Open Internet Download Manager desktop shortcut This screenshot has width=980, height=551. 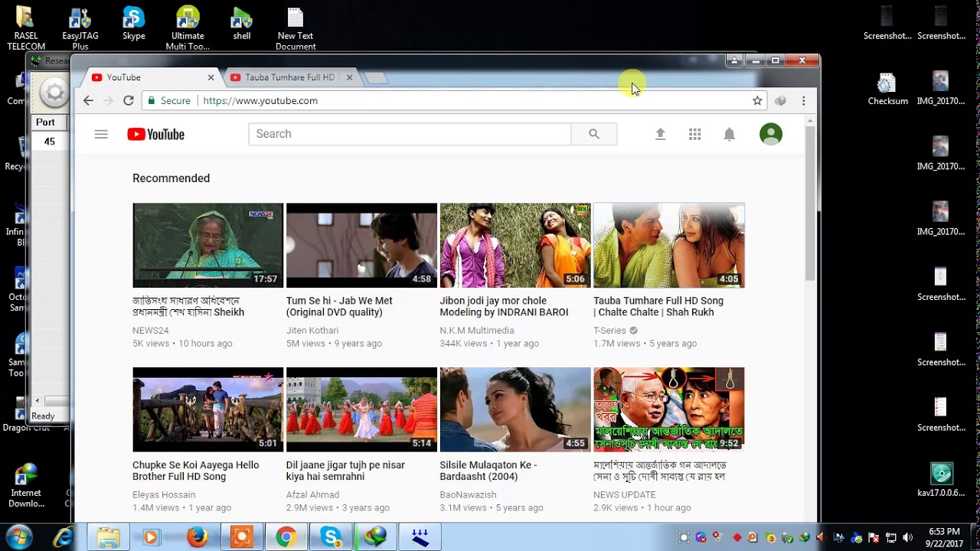(x=26, y=486)
